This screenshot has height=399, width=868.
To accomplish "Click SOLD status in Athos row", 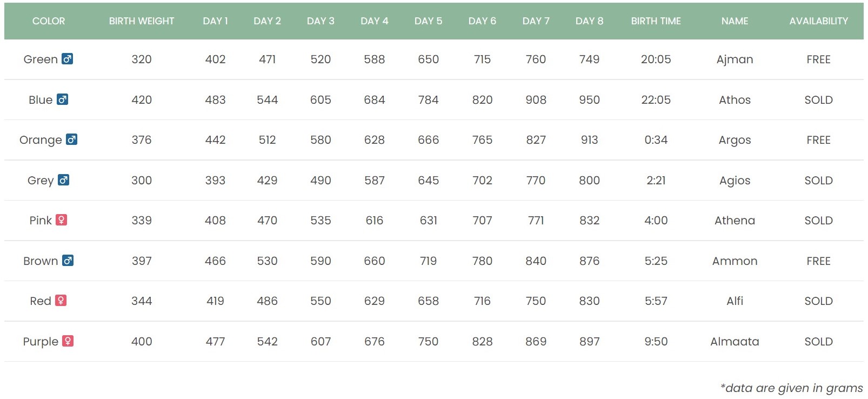I will point(818,100).
